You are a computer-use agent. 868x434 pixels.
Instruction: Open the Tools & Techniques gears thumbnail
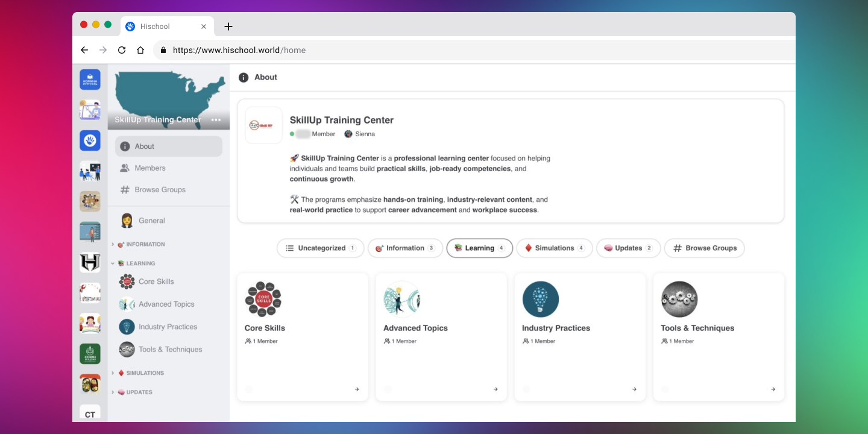[679, 299]
